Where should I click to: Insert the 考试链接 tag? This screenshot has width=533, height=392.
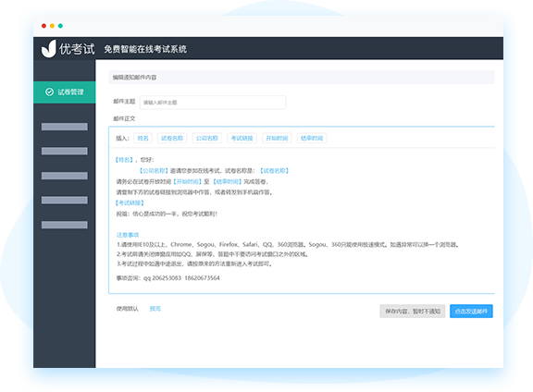pos(242,139)
